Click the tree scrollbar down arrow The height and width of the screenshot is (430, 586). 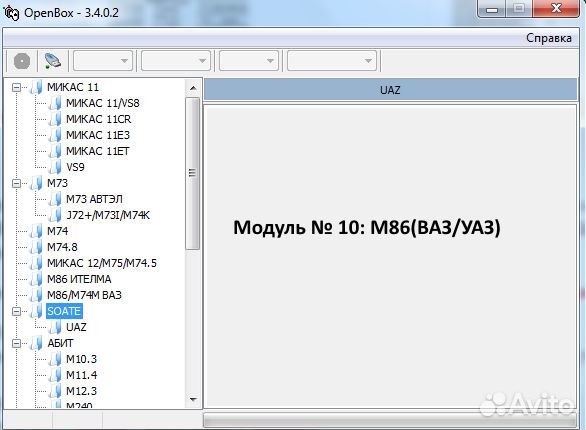193,399
